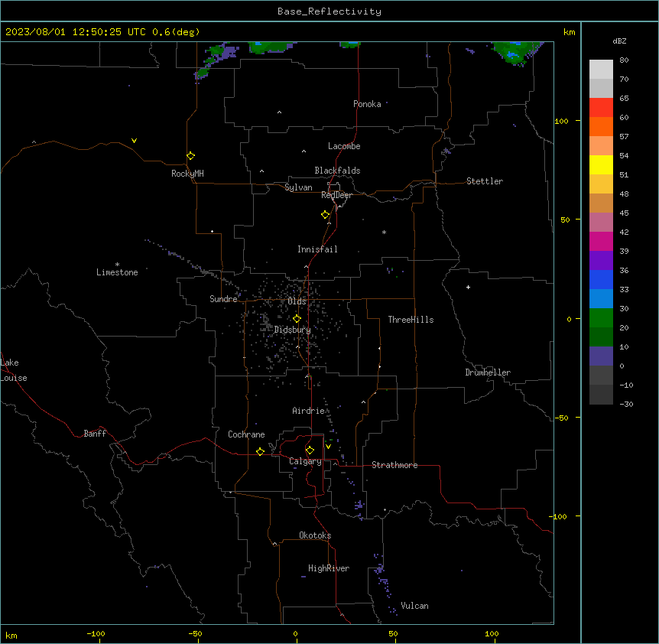This screenshot has height=644, width=659.
Task: Click the purple 10 dBZ legend swatch
Action: coord(601,356)
